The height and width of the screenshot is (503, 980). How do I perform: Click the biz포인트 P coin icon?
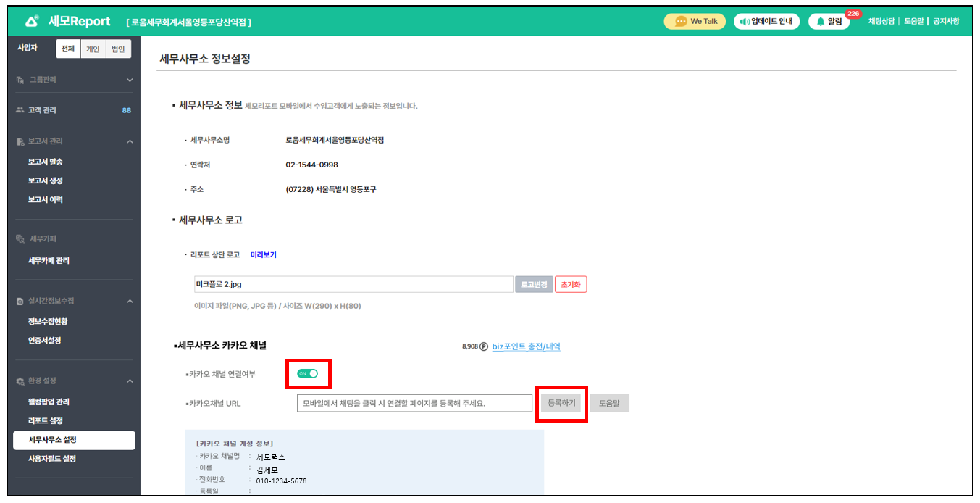(484, 347)
